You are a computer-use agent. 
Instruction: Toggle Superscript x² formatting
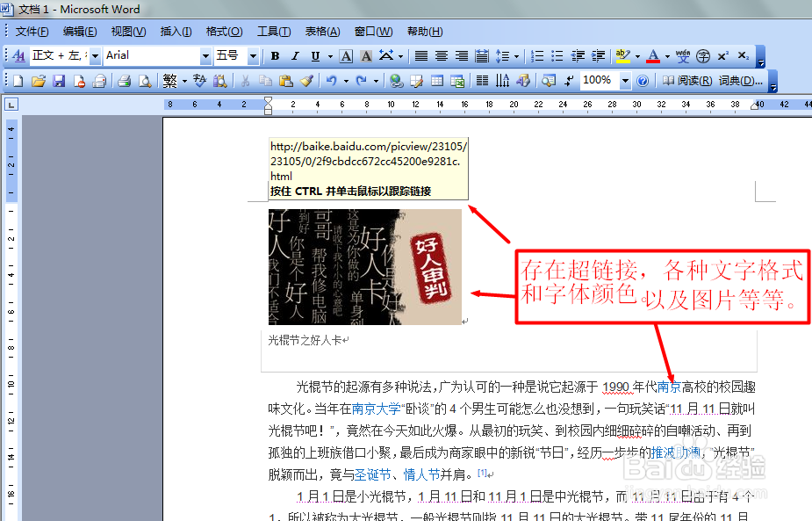pyautogui.click(x=723, y=55)
